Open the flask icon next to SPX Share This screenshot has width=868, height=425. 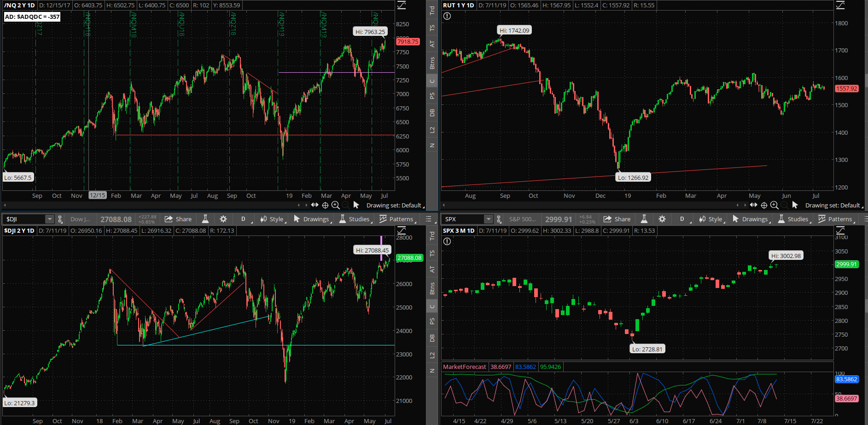point(644,219)
